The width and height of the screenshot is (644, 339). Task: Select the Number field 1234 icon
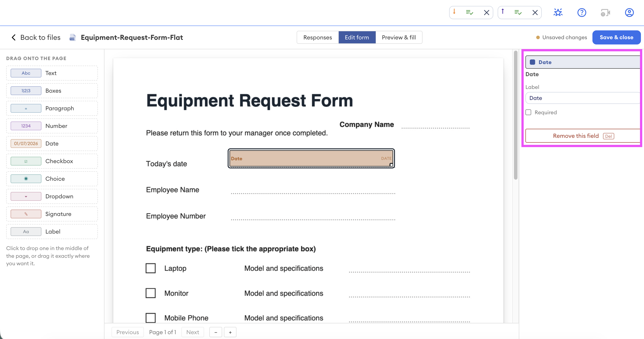tap(26, 126)
